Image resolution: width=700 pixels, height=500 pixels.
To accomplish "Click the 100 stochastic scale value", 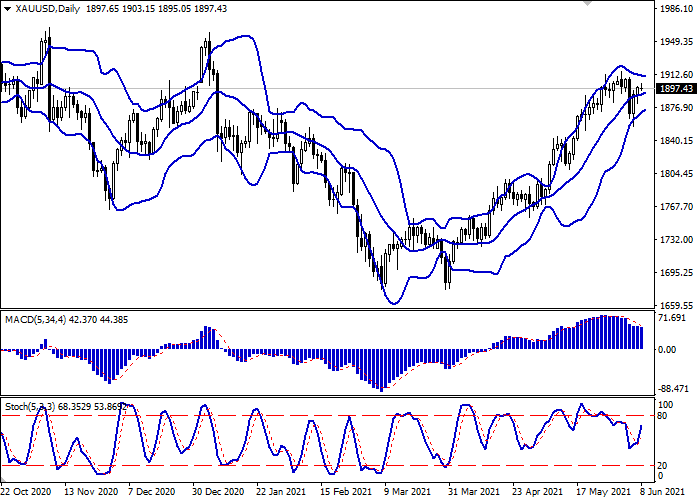I will click(666, 404).
